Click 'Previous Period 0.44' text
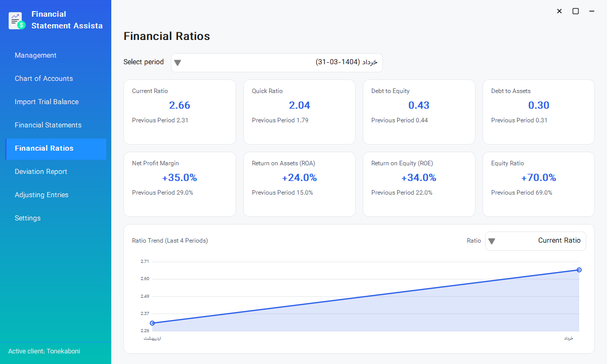 [x=400, y=120]
